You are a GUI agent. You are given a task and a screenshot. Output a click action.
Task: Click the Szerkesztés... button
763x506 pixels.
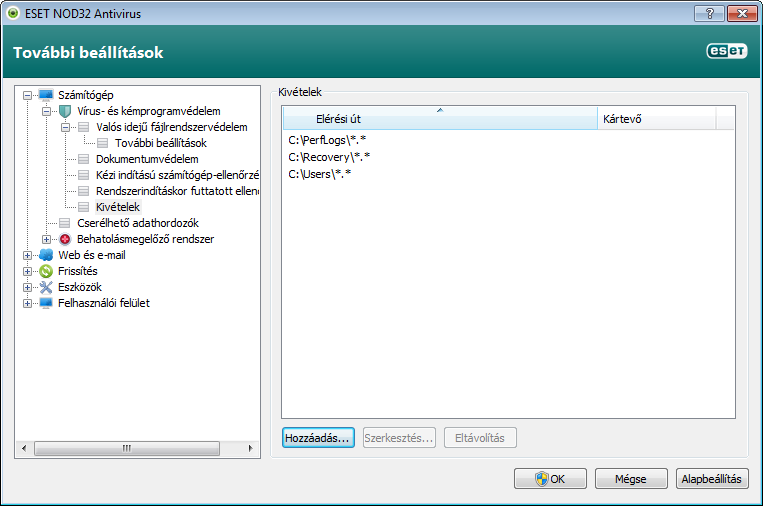point(399,438)
